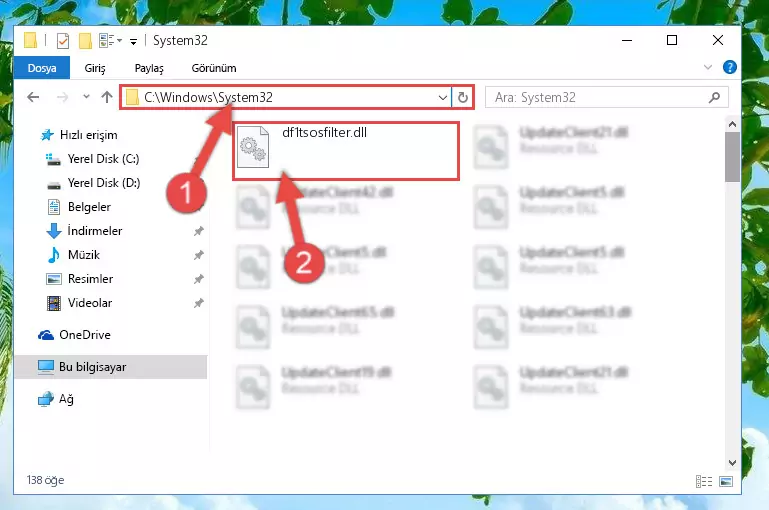Maximize the System32 window

672,40
